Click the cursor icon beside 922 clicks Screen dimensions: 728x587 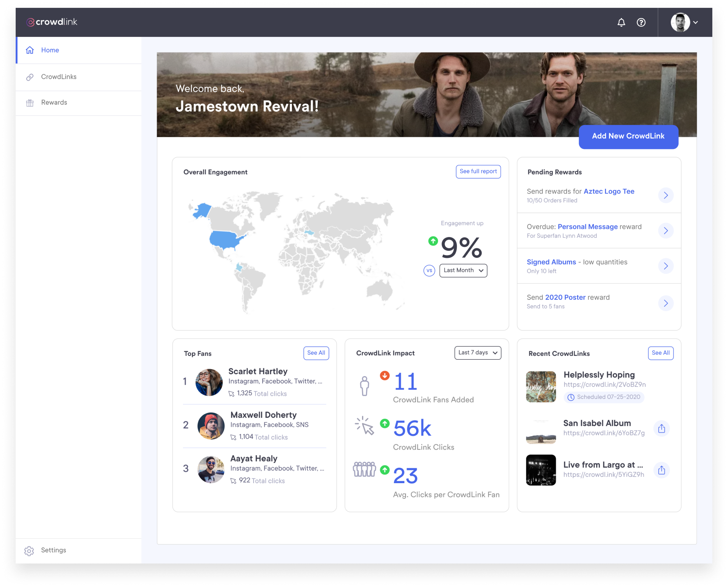click(x=234, y=481)
